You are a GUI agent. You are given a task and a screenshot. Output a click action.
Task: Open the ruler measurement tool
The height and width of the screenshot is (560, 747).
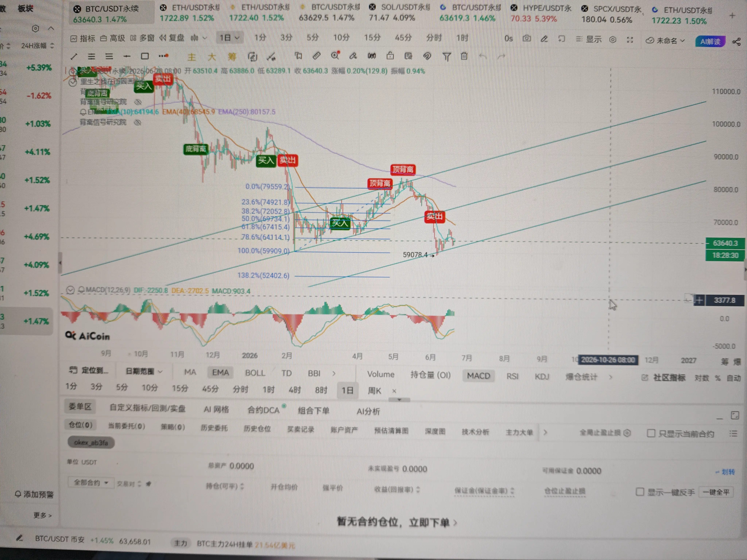click(316, 56)
